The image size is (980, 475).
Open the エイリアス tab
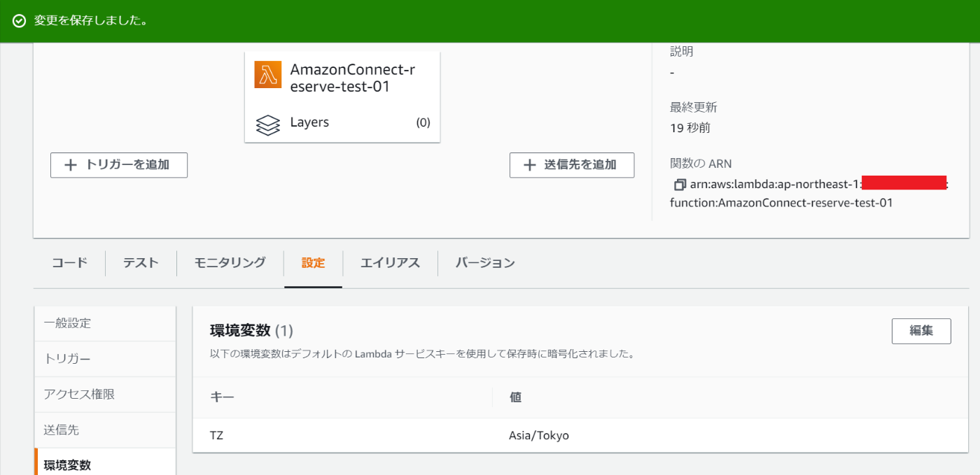pos(390,263)
